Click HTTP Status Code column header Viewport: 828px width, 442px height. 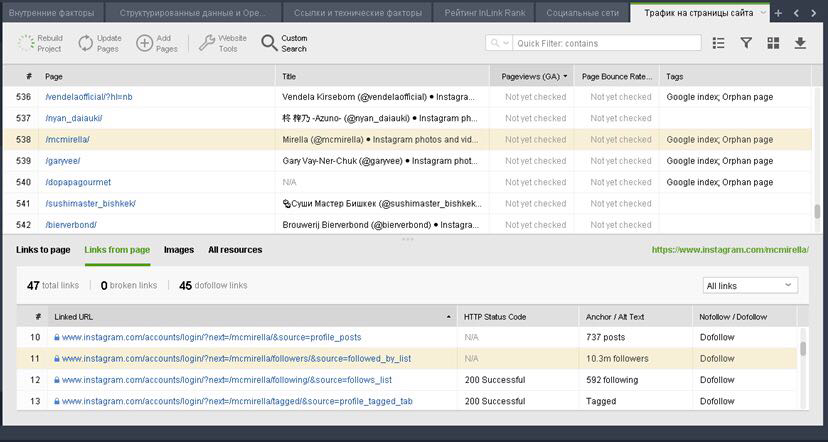click(518, 317)
